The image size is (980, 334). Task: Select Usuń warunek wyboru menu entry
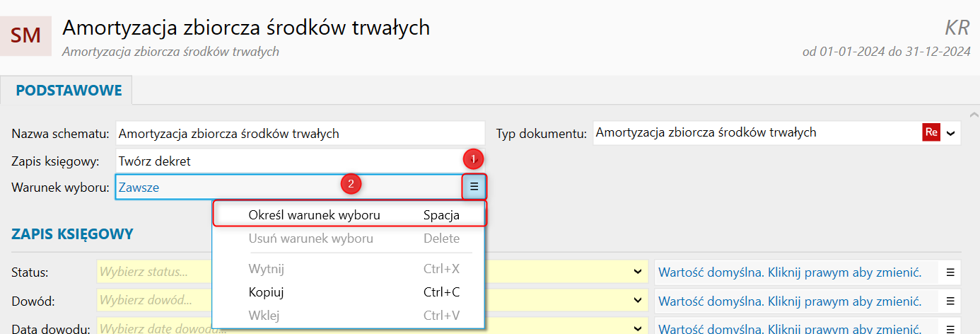(349, 238)
